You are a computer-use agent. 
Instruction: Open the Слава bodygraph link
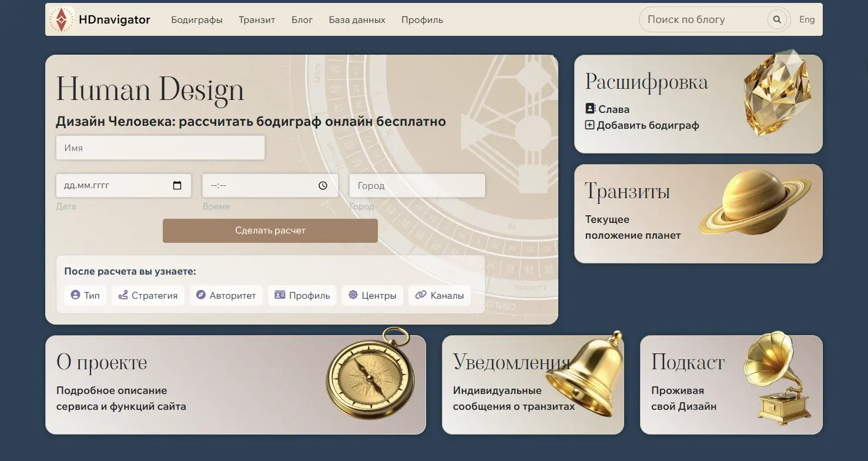coord(614,109)
